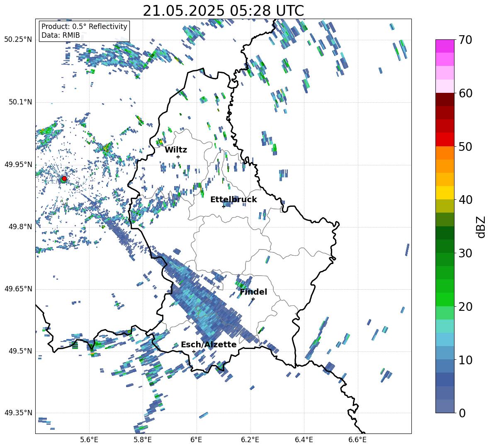Click the 50 value on colorbar
The height and width of the screenshot is (448, 491).
click(x=465, y=146)
